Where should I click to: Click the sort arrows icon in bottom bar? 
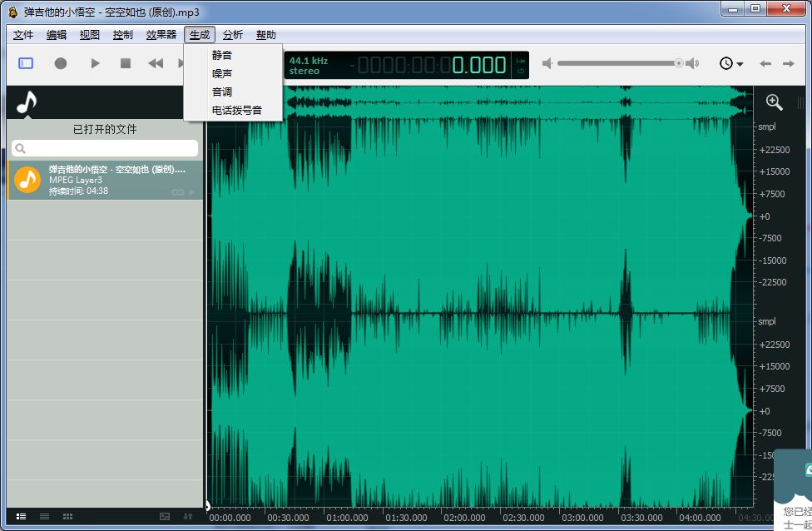[188, 516]
